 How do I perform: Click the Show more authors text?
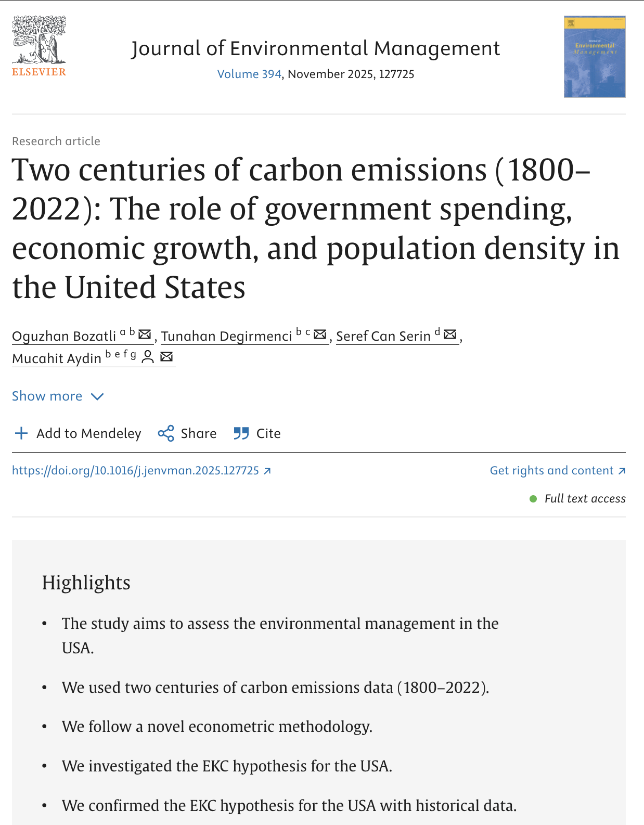tap(47, 396)
